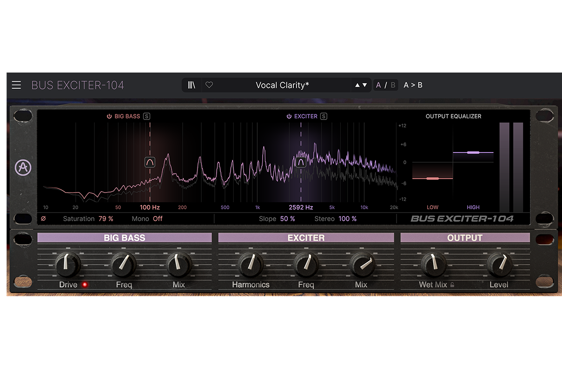This screenshot has height=392, width=562.
Task: Toggle the Mono Off setting
Action: pyautogui.click(x=158, y=219)
